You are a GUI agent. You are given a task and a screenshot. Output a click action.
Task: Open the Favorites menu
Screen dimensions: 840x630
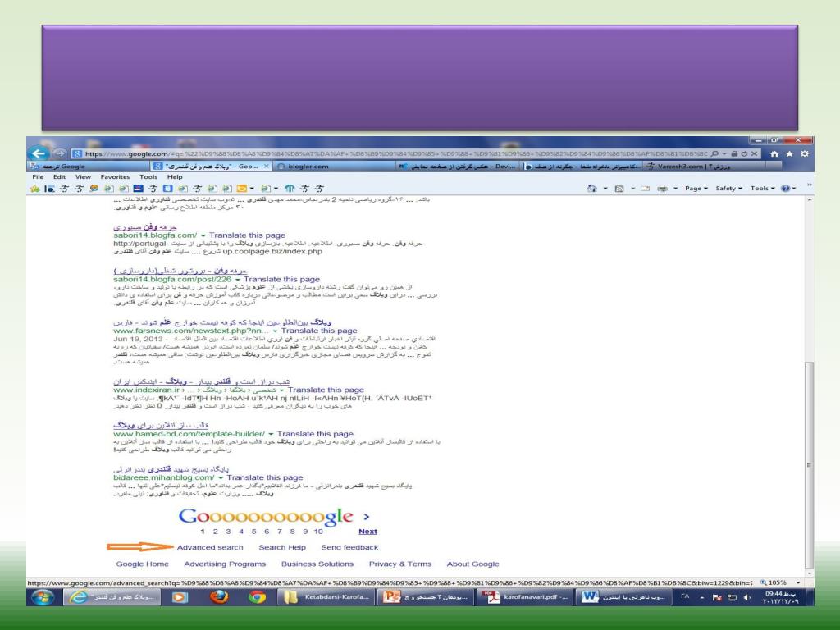tap(115, 177)
